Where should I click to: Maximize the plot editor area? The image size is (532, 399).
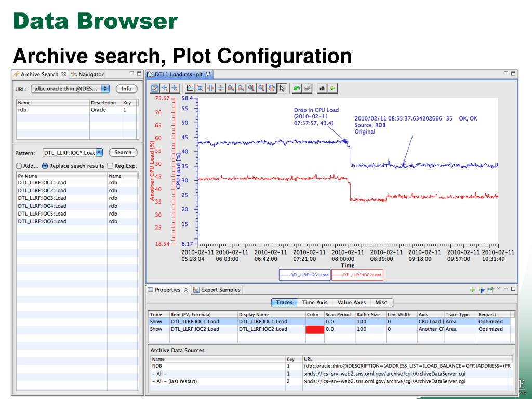tap(513, 73)
